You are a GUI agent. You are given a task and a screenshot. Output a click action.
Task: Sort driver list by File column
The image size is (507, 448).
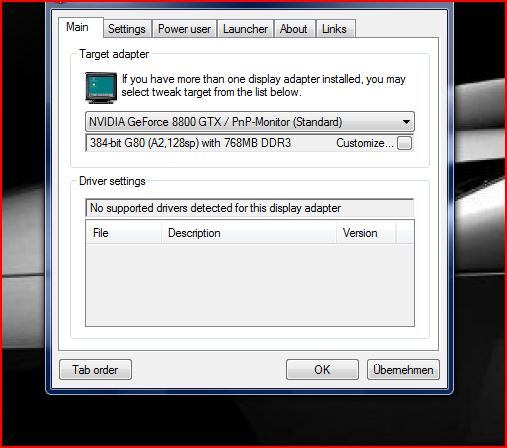[x=124, y=233]
